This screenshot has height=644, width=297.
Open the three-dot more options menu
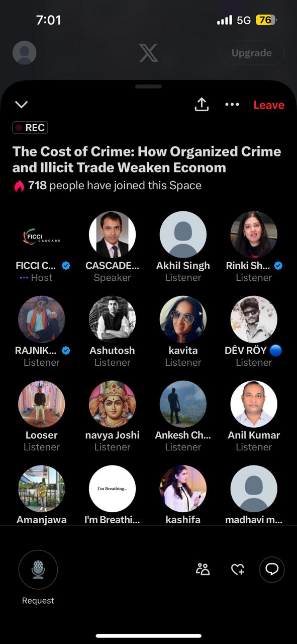[232, 105]
